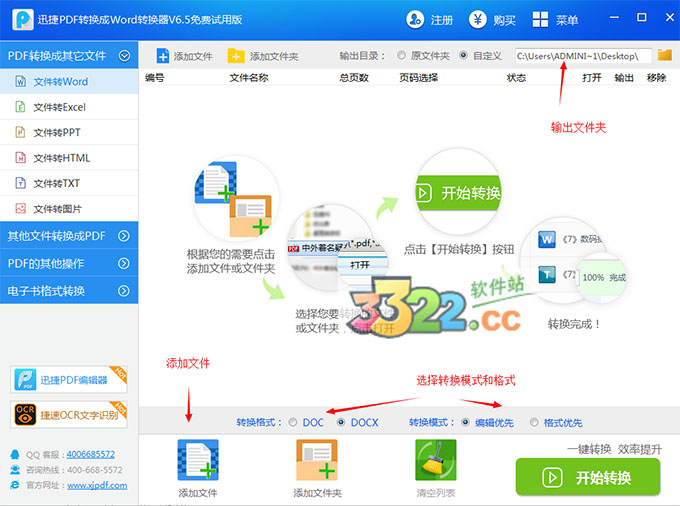Select 文件转TXT menu item
The width and height of the screenshot is (680, 506).
point(69,183)
